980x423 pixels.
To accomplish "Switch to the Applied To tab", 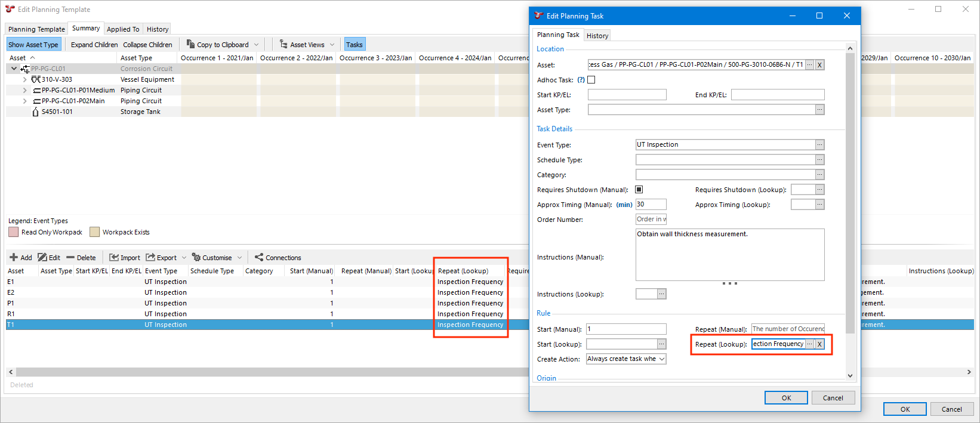I will coord(123,29).
